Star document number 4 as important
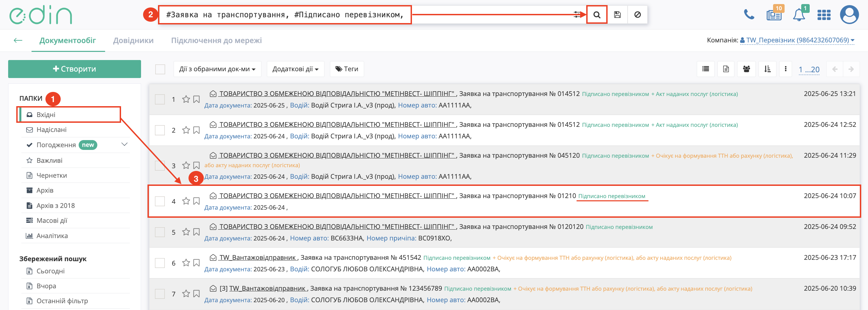This screenshot has width=868, height=310. pyautogui.click(x=186, y=201)
